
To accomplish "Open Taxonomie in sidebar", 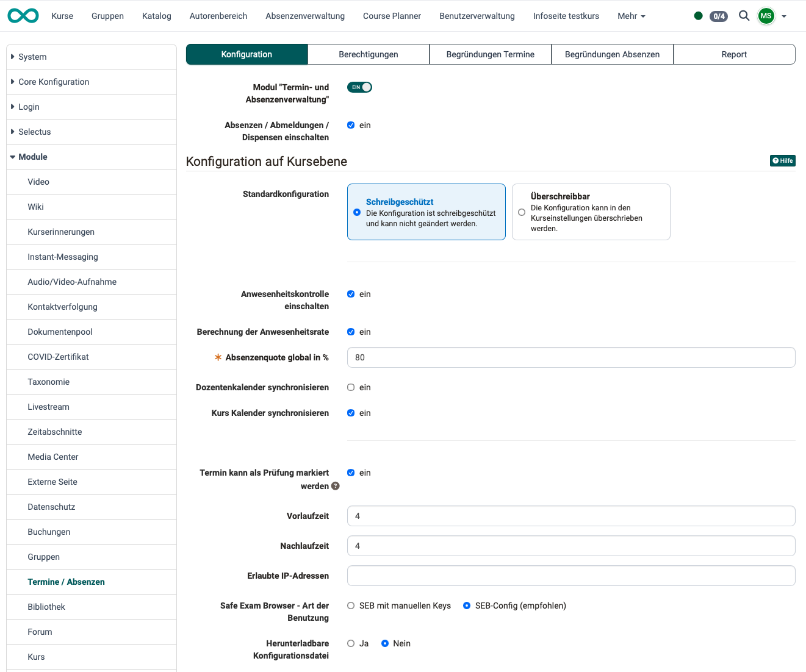I will tap(92, 382).
